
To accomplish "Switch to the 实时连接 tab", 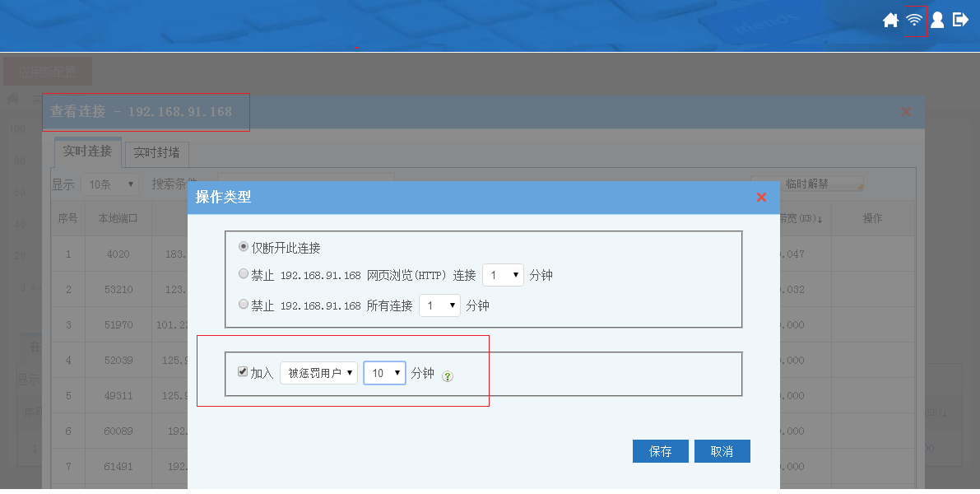I will coord(87,151).
